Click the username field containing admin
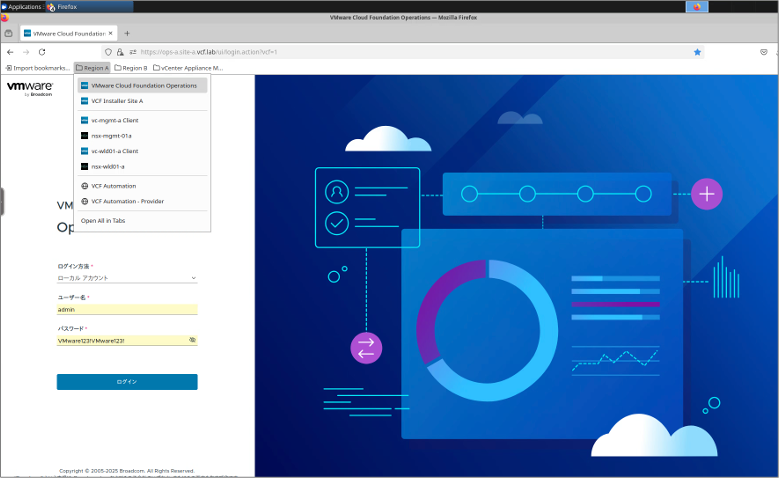The height and width of the screenshot is (478, 779). [127, 310]
